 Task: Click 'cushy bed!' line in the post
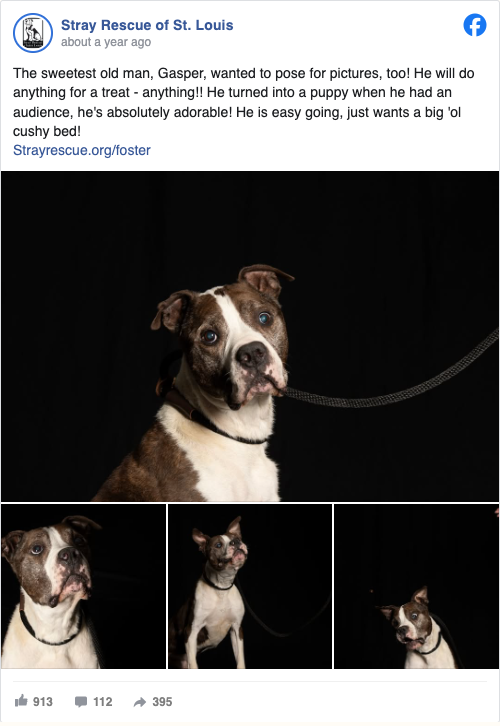tap(47, 131)
